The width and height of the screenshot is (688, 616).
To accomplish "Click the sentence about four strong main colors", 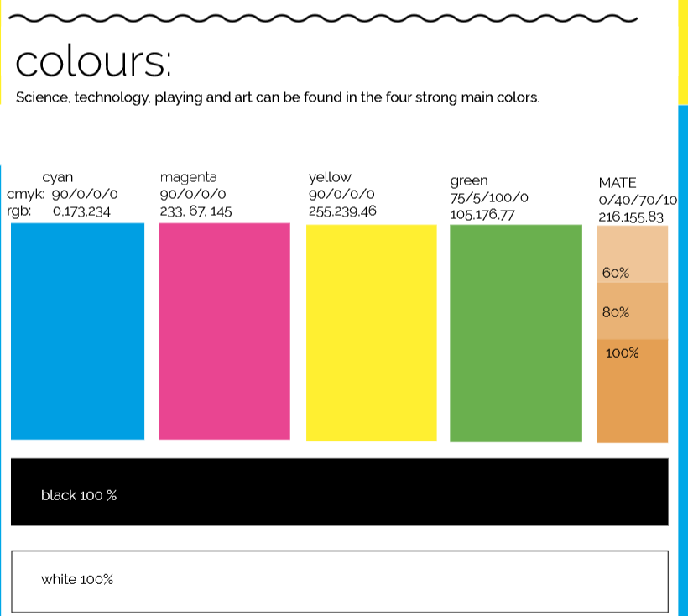I will (277, 97).
